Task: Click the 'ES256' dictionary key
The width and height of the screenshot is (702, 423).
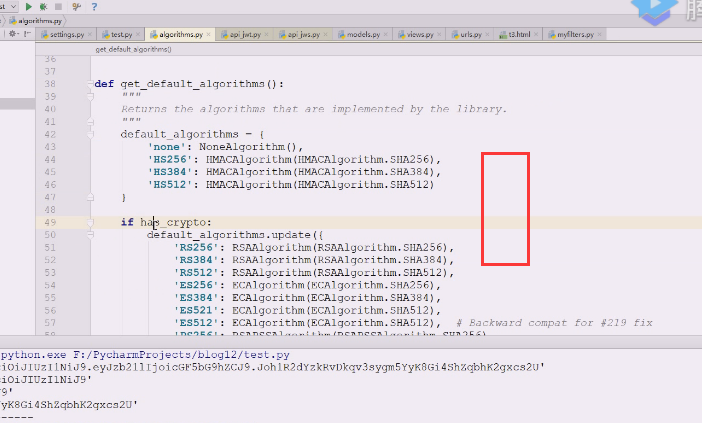Action: click(x=196, y=285)
